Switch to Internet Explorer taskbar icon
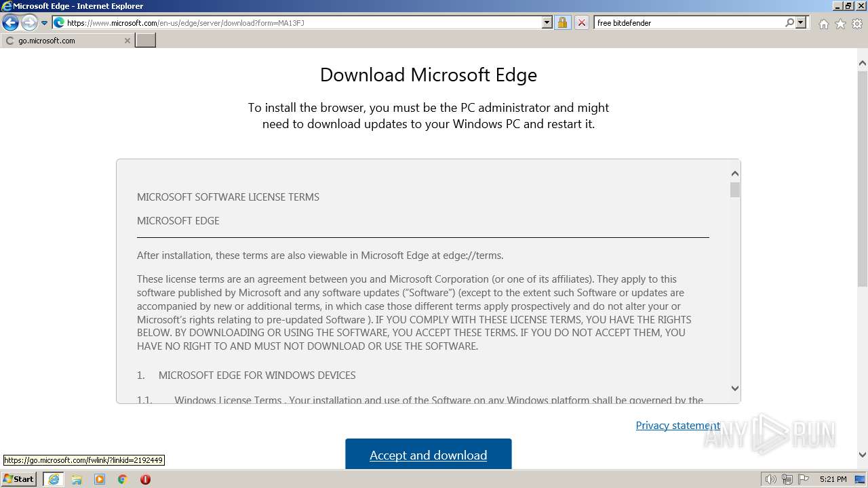 click(54, 479)
